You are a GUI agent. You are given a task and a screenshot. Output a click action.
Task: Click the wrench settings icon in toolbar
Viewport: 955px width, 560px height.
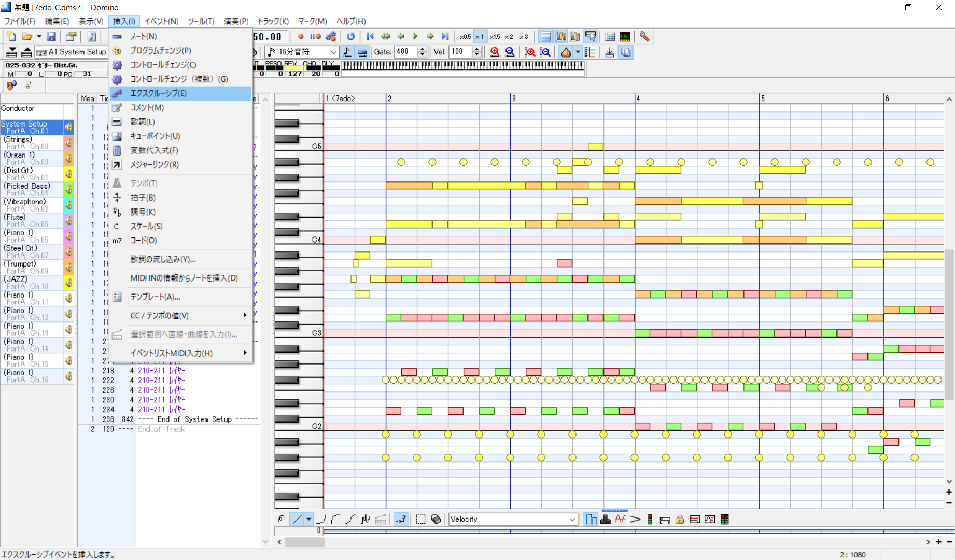point(644,36)
